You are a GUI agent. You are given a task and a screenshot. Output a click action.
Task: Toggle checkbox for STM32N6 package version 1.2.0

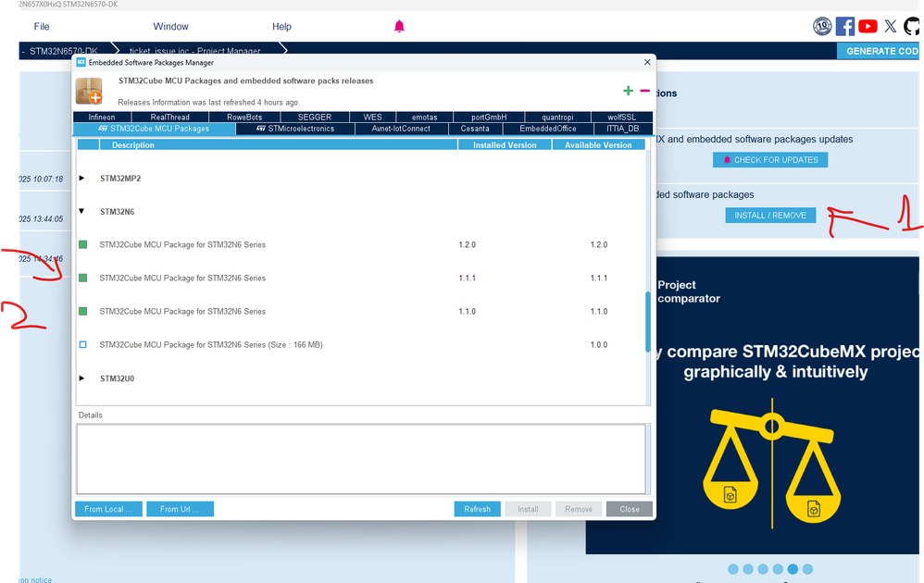pyautogui.click(x=83, y=244)
